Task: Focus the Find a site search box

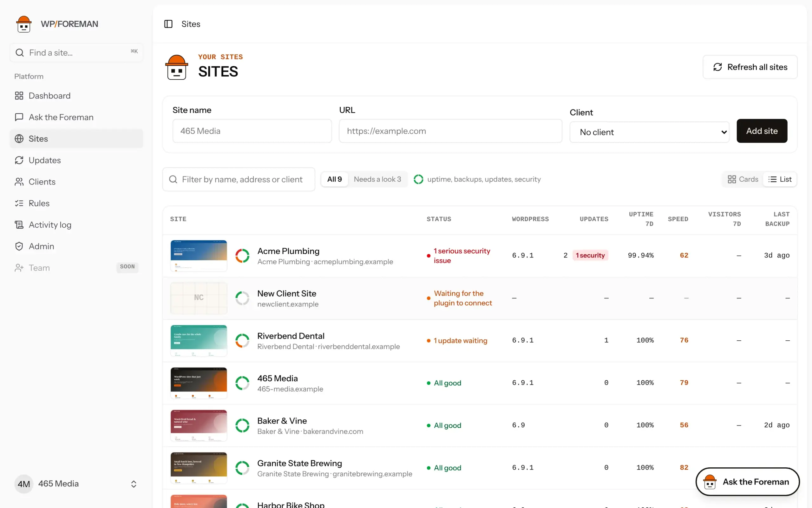Action: [76, 53]
